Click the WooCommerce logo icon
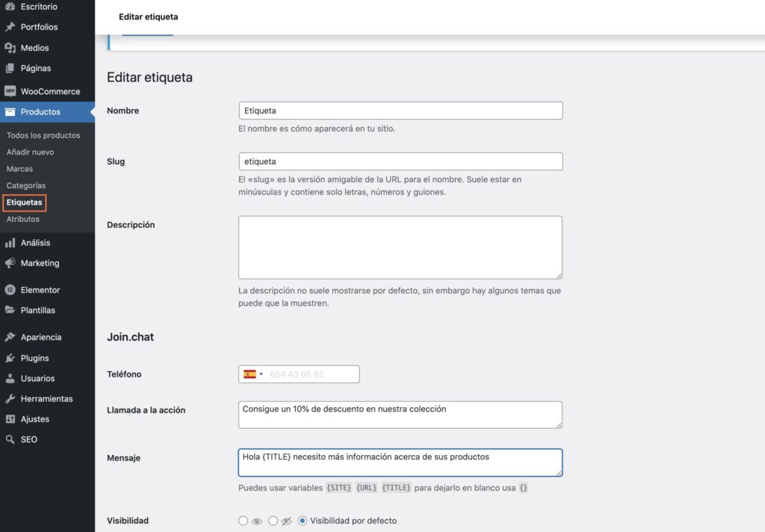Screen dimensions: 765x532 coord(10,91)
